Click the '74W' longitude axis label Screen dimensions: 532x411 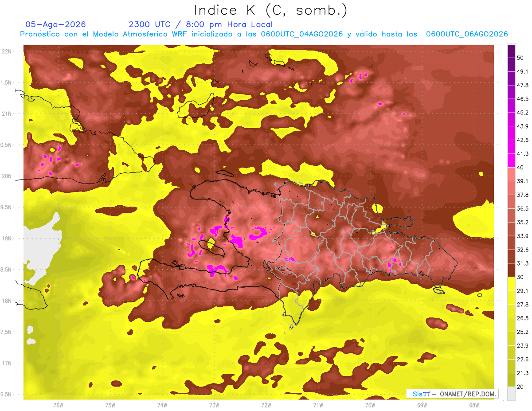pyautogui.click(x=162, y=405)
